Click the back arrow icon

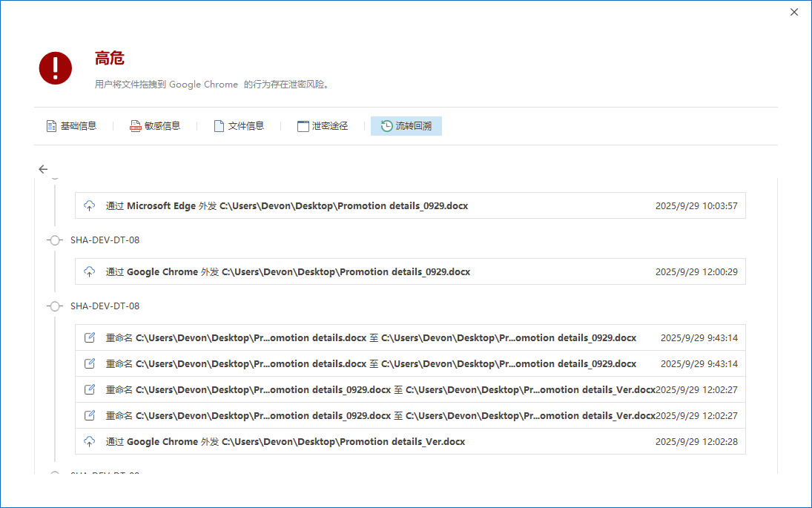point(43,169)
